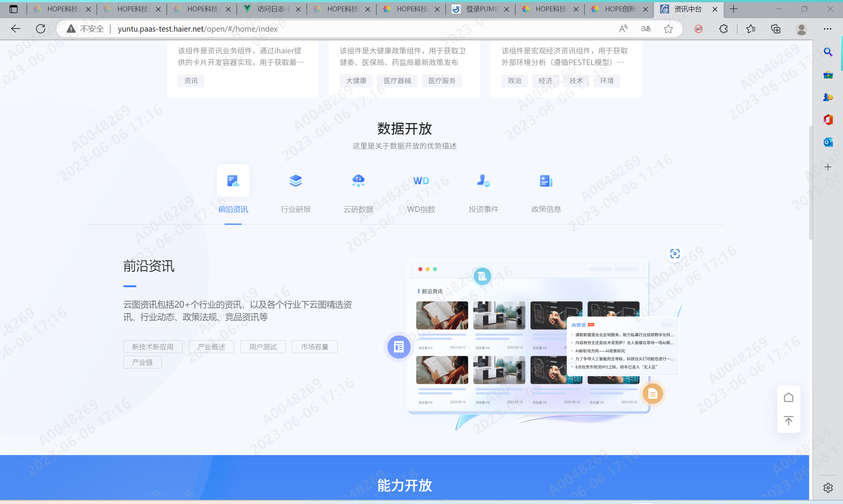Select the 政策信息 document icon
The image size is (843, 504).
tap(546, 181)
